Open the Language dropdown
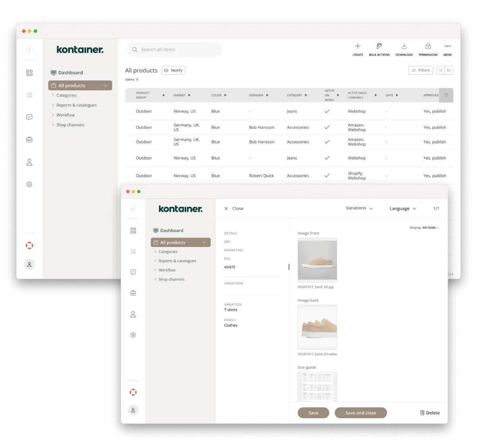477x448 pixels. [x=403, y=208]
